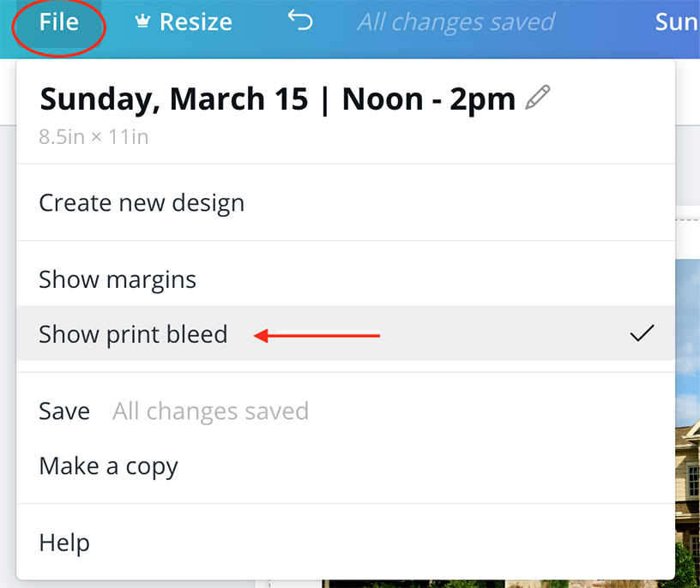Viewport: 700px width, 588px height.
Task: Click the checkmark next to Show print bleed
Action: tap(642, 333)
